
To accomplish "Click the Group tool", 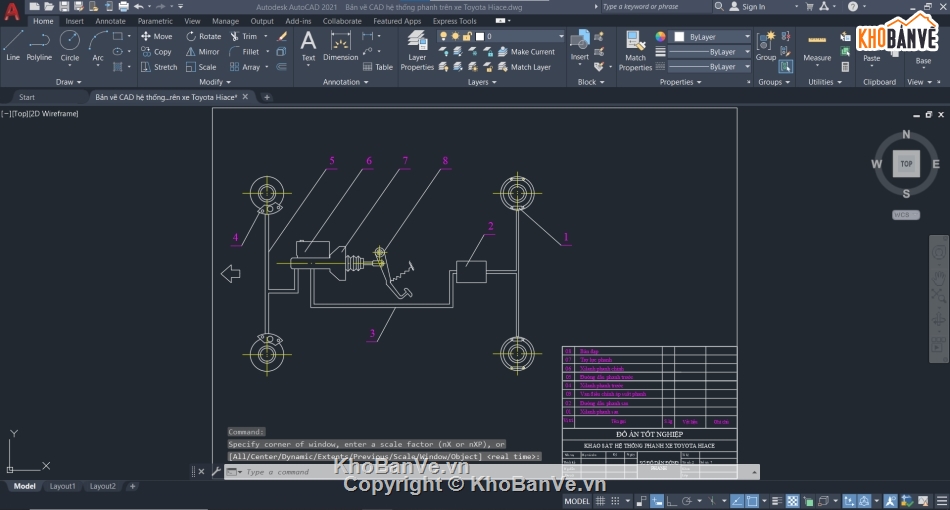I will pyautogui.click(x=766, y=46).
